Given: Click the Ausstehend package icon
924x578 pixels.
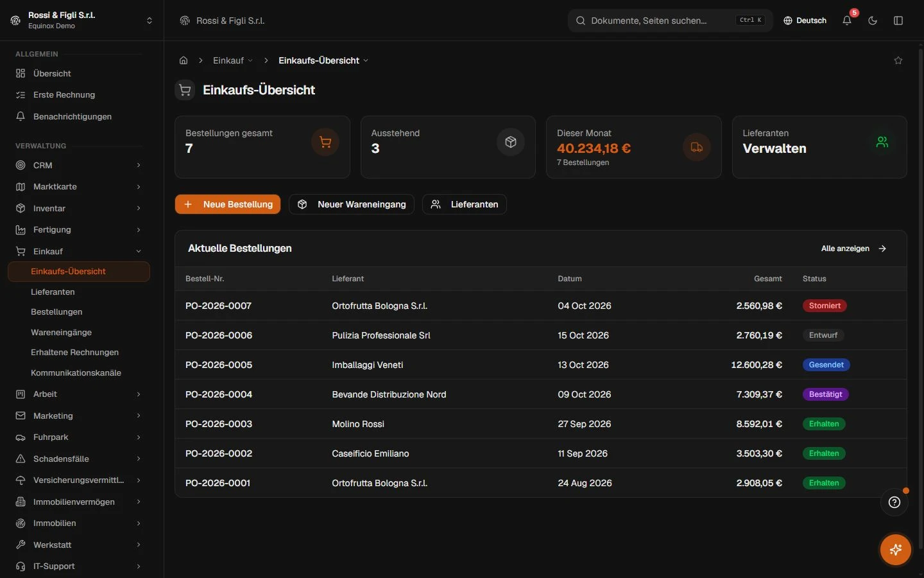Looking at the screenshot, I should tap(511, 142).
